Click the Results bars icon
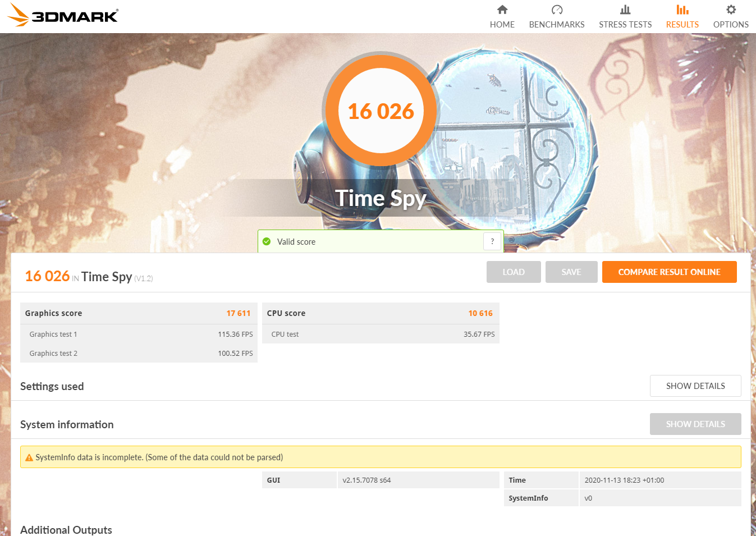The height and width of the screenshot is (536, 756). 682,10
